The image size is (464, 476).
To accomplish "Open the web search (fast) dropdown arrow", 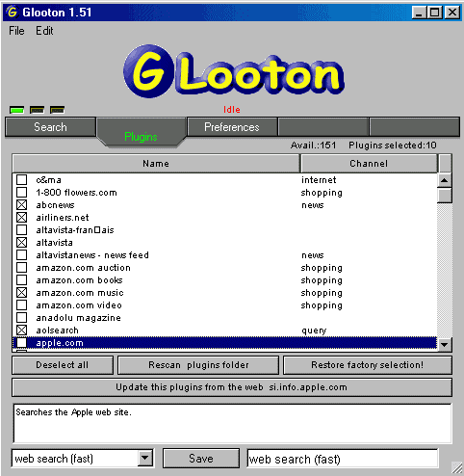I will (x=145, y=459).
